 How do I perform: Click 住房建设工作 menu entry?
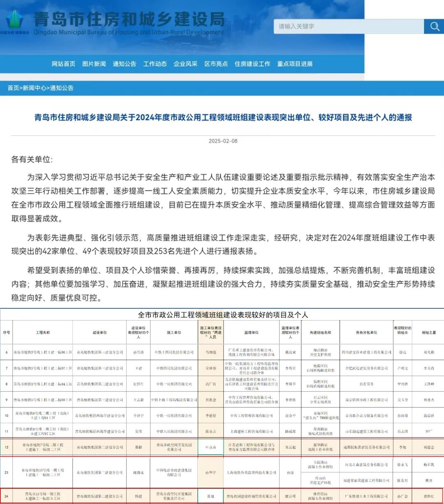click(x=252, y=64)
